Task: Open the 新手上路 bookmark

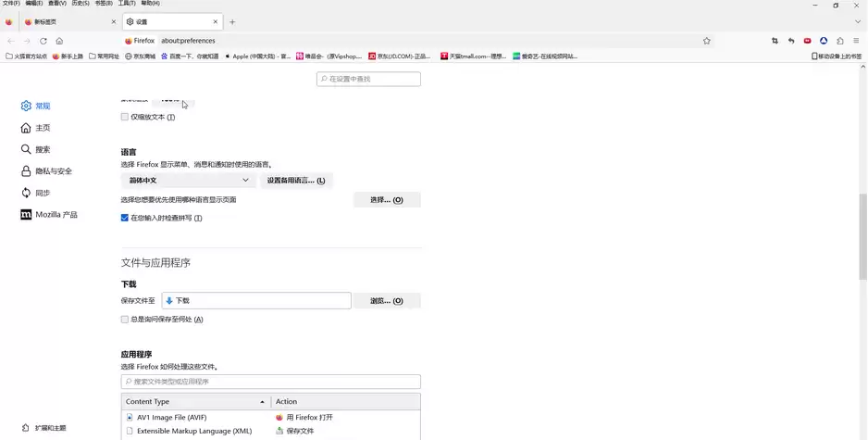Action: click(68, 57)
